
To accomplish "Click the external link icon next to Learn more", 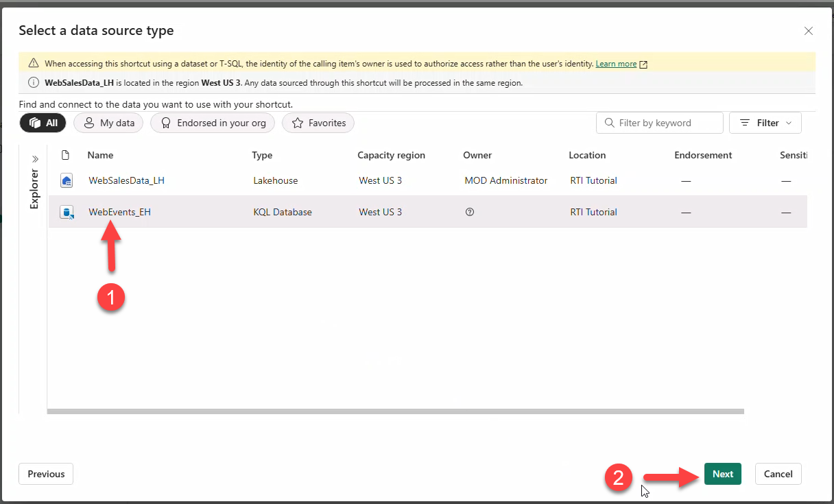I will click(642, 63).
